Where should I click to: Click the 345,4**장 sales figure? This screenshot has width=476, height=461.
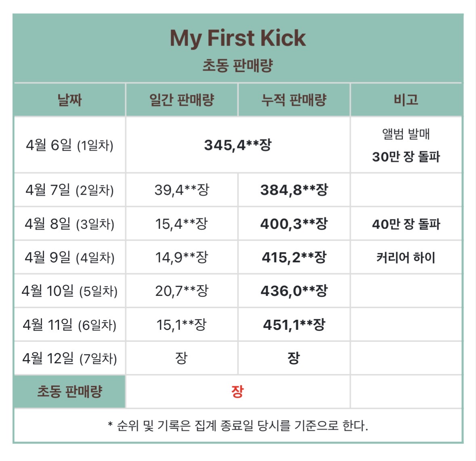(x=238, y=145)
